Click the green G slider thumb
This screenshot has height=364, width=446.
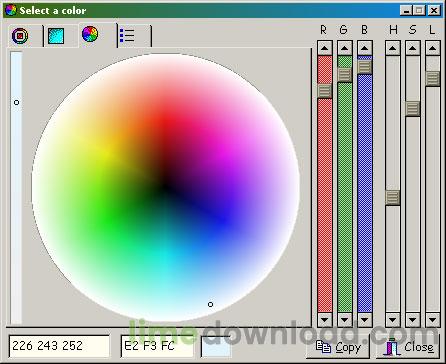345,75
